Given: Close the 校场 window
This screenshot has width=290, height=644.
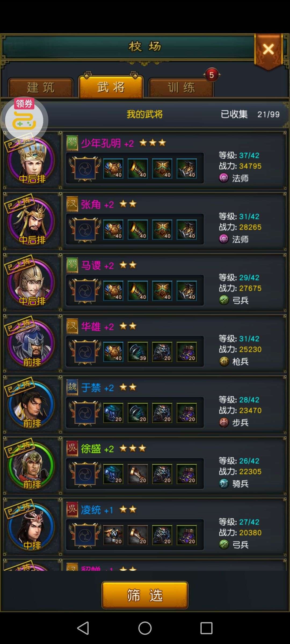Looking at the screenshot, I should [x=268, y=50].
